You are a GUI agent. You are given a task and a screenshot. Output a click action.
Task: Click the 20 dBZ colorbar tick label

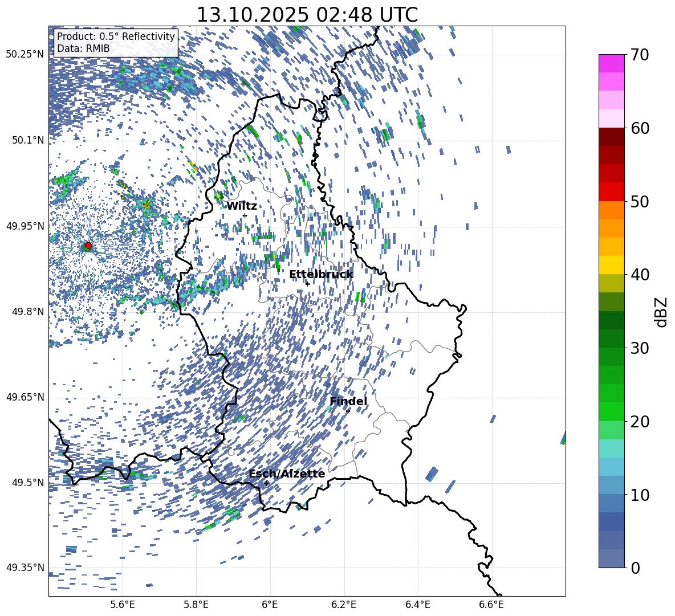(639, 422)
